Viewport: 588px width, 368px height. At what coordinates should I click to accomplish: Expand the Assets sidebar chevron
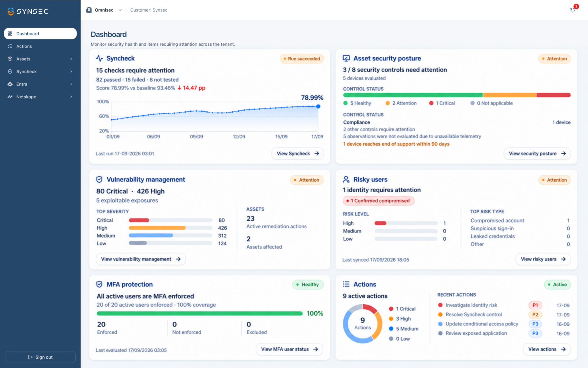[71, 59]
